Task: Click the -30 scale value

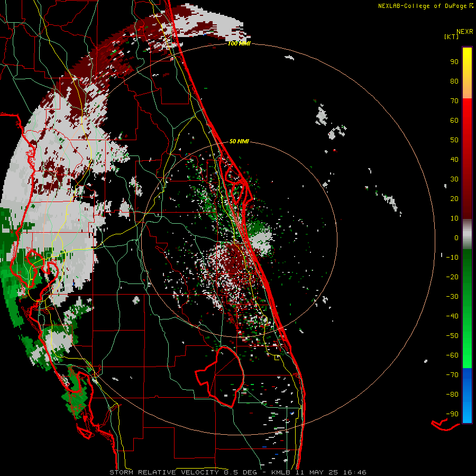Action: click(x=452, y=297)
